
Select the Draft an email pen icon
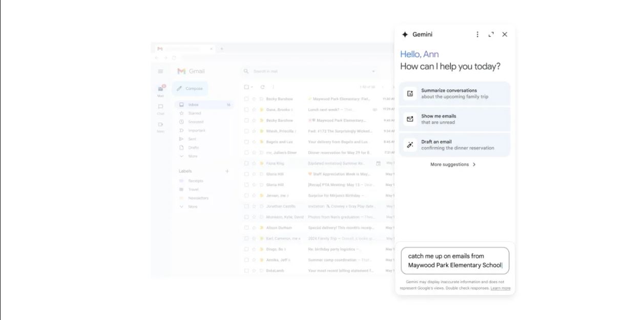[410, 144]
